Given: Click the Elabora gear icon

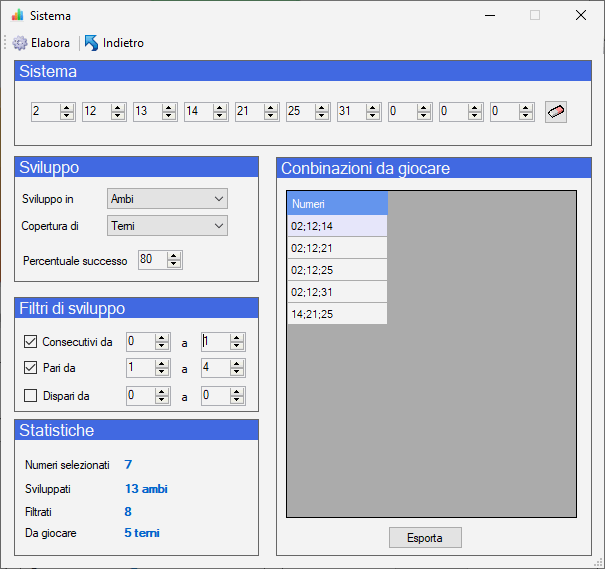Looking at the screenshot, I should point(20,43).
